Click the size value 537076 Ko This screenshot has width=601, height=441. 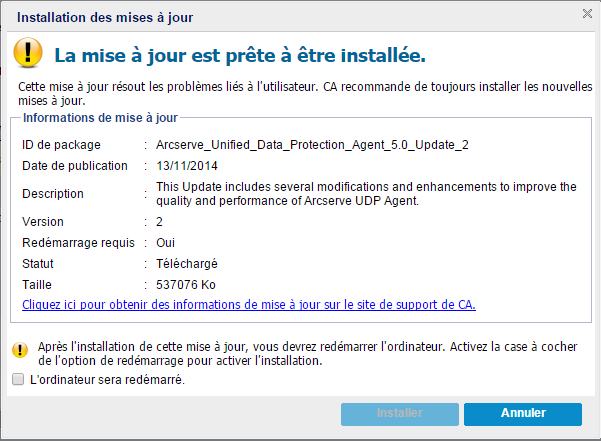[188, 284]
